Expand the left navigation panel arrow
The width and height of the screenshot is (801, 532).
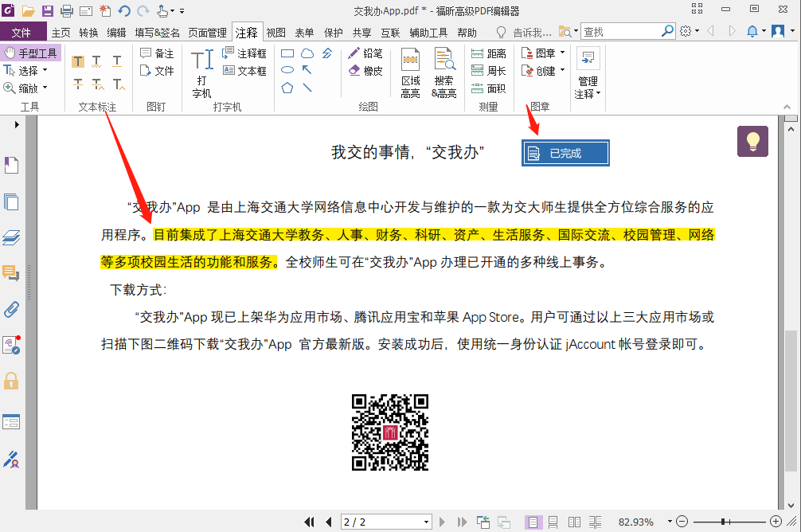pyautogui.click(x=17, y=124)
